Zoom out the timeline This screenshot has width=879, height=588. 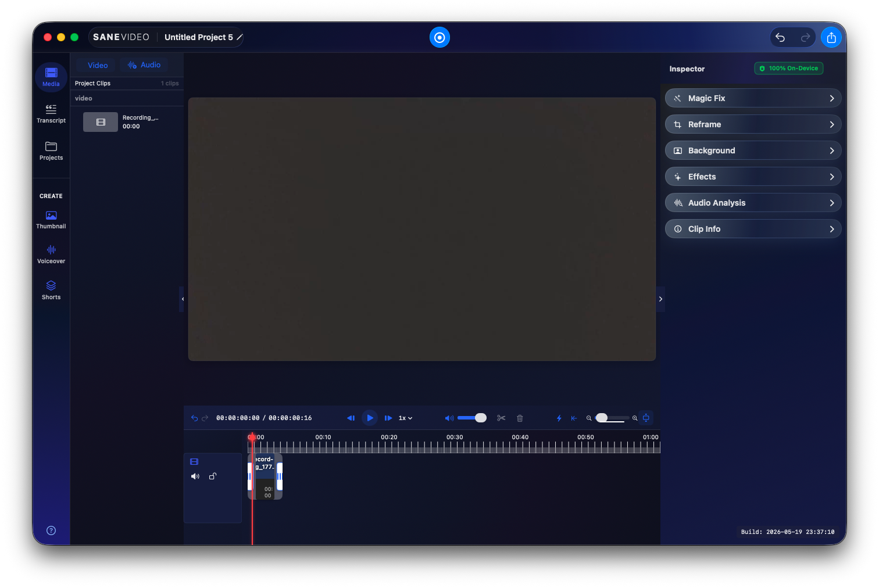[589, 418]
